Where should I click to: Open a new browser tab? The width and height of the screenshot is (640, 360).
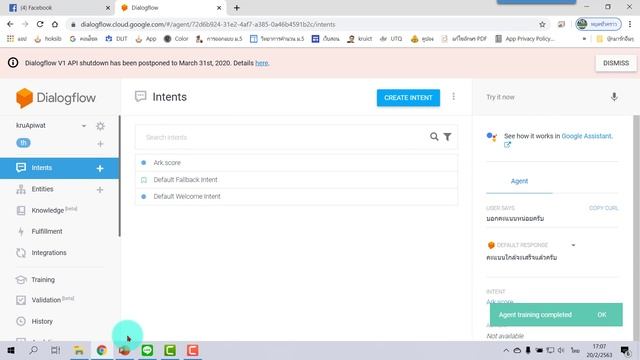coord(237,8)
